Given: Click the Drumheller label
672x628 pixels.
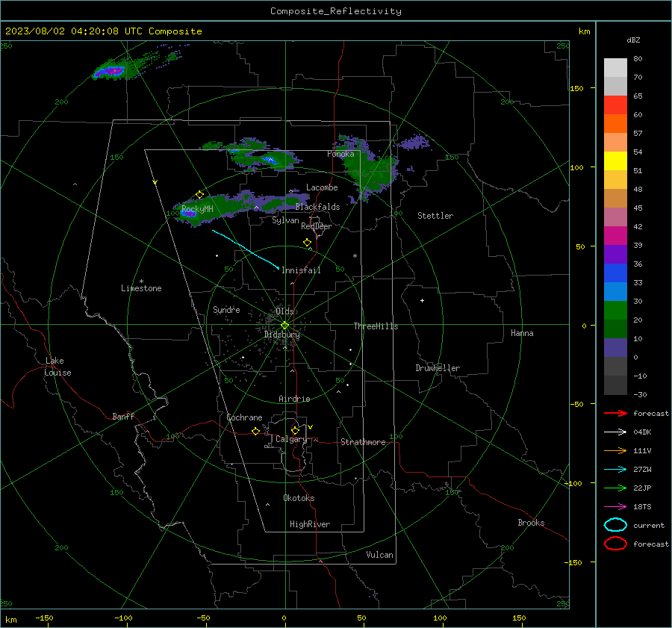Looking at the screenshot, I should [438, 368].
